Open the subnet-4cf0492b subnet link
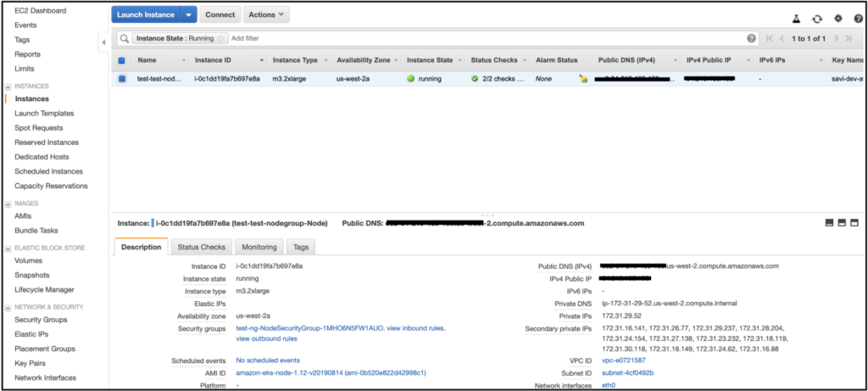The width and height of the screenshot is (868, 391). 627,372
